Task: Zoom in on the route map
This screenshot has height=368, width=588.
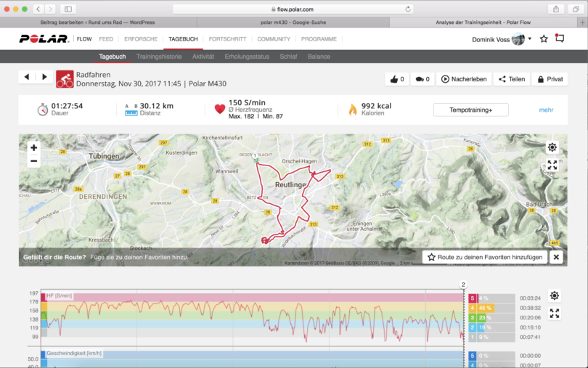Action: pos(33,147)
